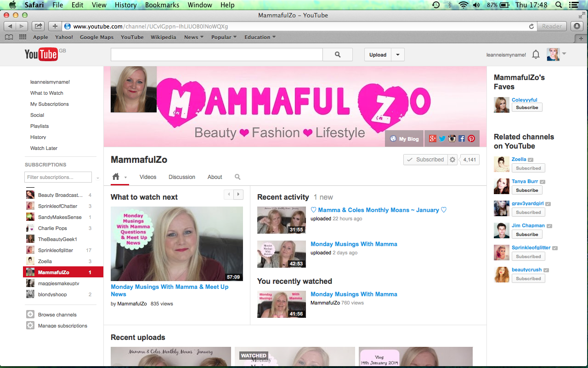Click the Manage subscriptions gear icon
The image size is (588, 368).
tap(30, 326)
